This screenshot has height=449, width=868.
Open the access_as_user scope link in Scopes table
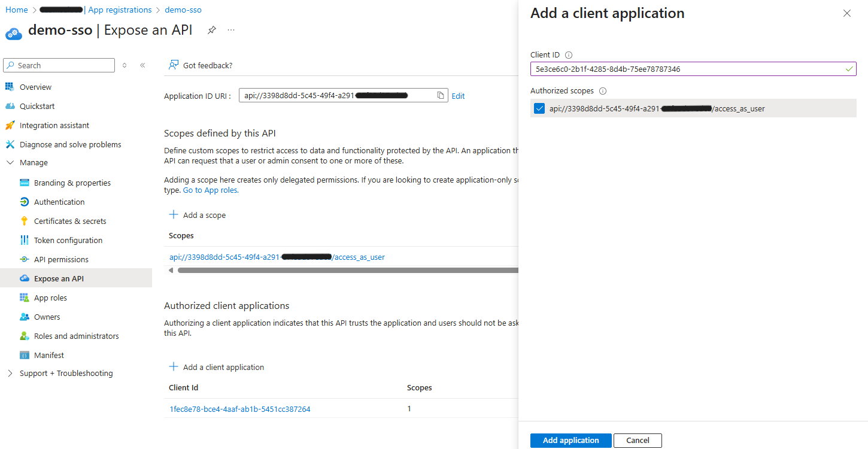tap(277, 257)
